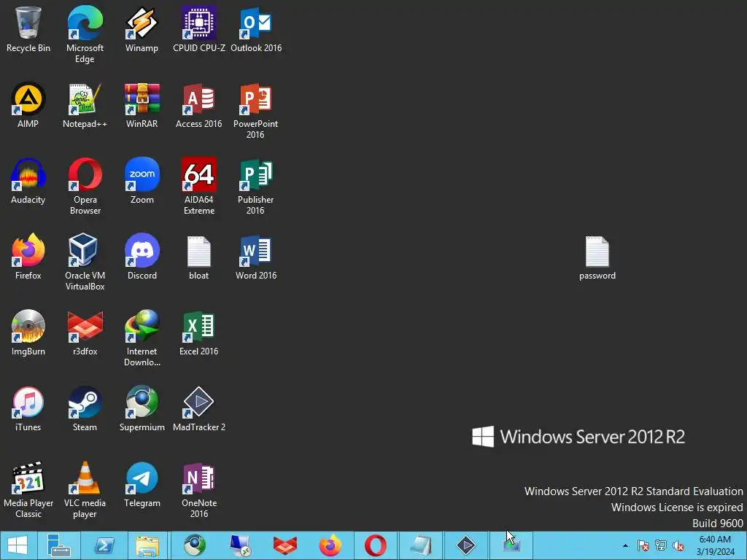The image size is (747, 560).
Task: Select the CPUID CPU-Z desktop shortcut
Action: pyautogui.click(x=199, y=29)
